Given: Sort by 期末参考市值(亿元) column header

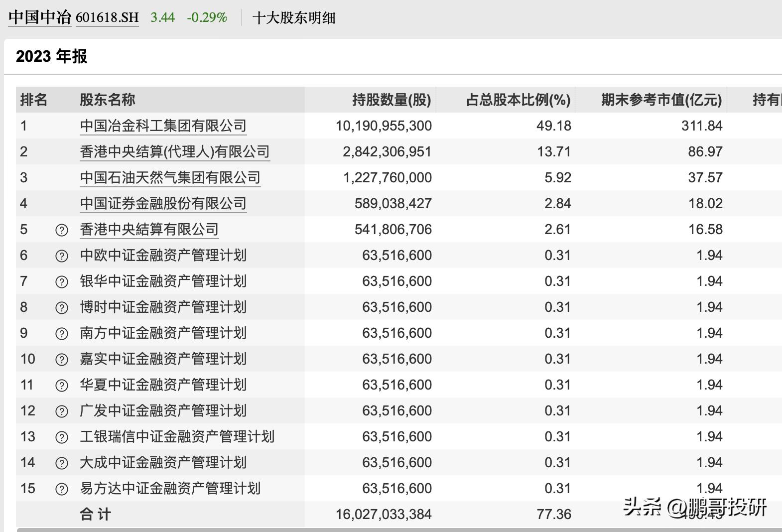Looking at the screenshot, I should click(661, 100).
